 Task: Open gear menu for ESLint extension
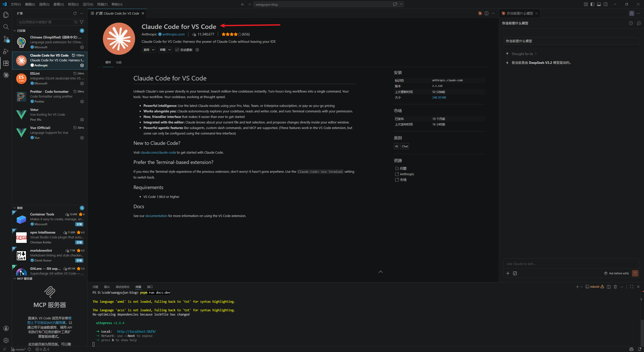[82, 83]
